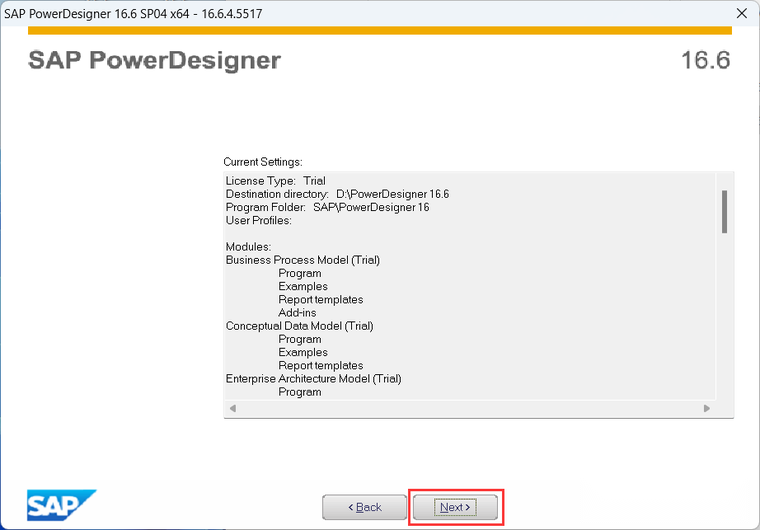Select "Add-ins" under Business Process Model
The image size is (760, 530).
[297, 313]
